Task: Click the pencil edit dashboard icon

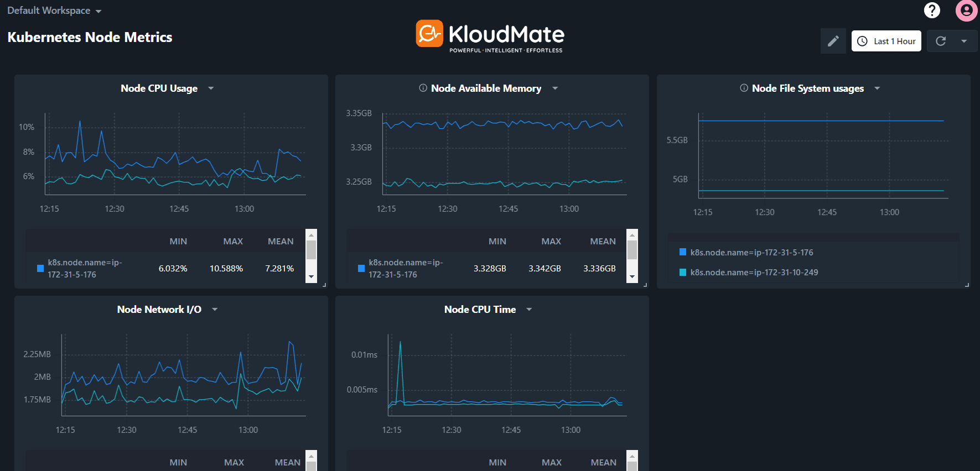Action: point(833,41)
